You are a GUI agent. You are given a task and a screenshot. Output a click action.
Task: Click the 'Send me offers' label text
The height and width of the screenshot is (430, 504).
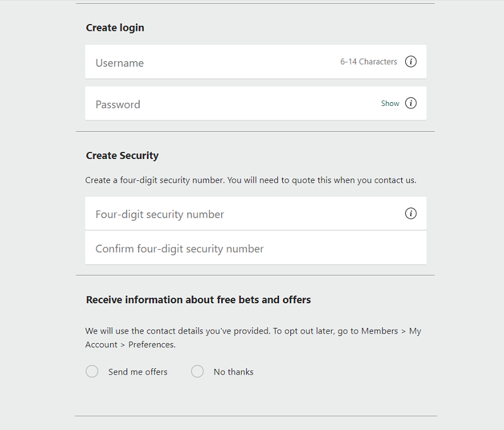click(x=137, y=372)
